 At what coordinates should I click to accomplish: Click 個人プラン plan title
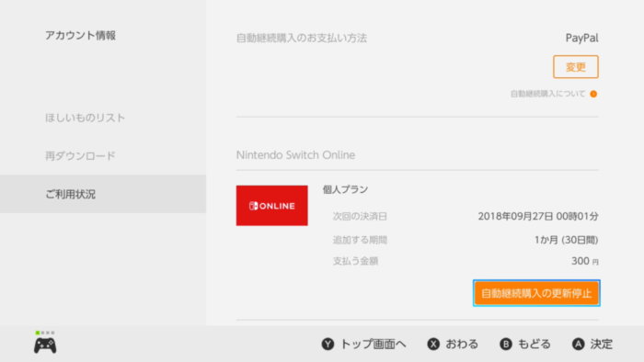[x=345, y=189]
